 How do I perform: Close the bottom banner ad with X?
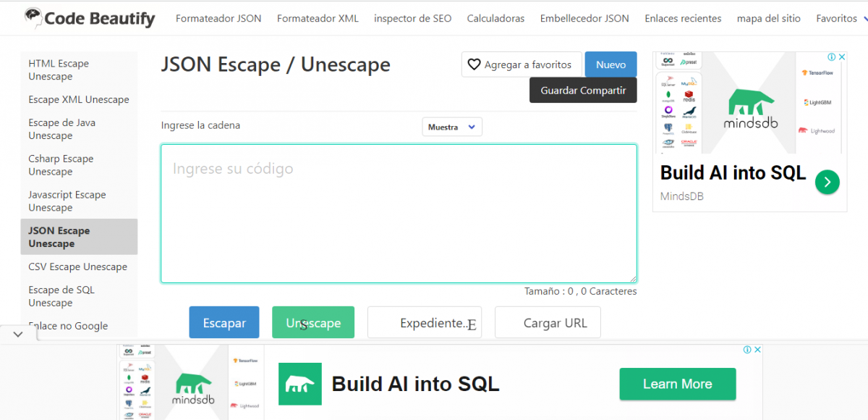[757, 350]
